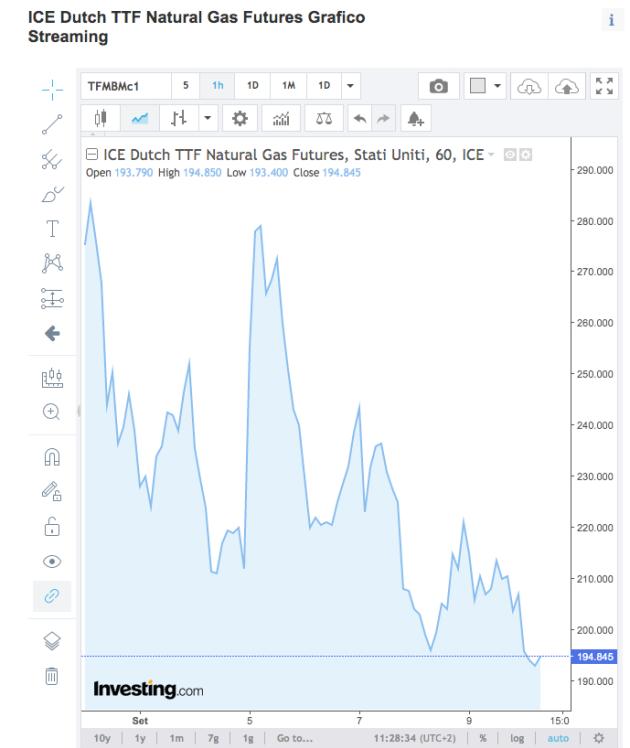
Task: Switch to the 1M interval
Action: coord(288,86)
